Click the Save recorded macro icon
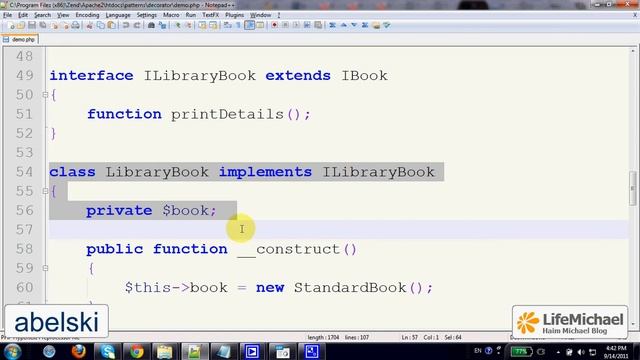The image size is (640, 360). (x=318, y=25)
